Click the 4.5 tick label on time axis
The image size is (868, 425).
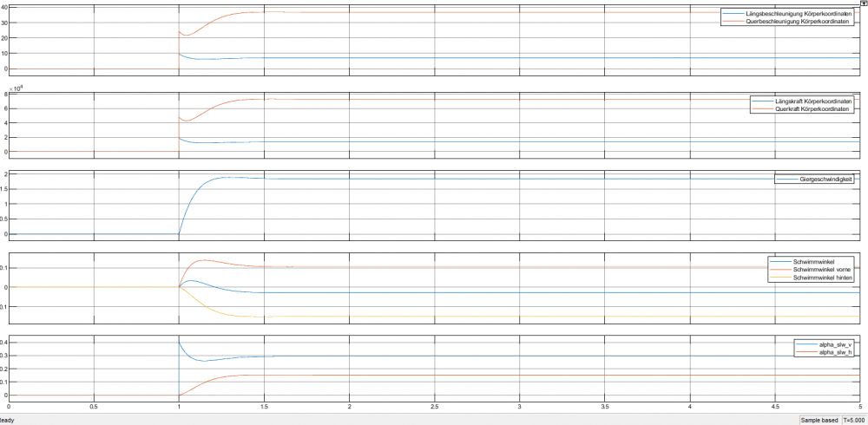coord(774,405)
